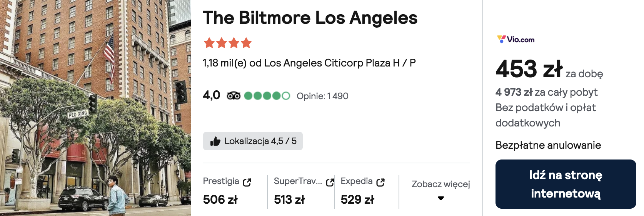Click the distance from Los Angeles Citicorp Plaza text
The height and width of the screenshot is (216, 644).
(x=309, y=63)
